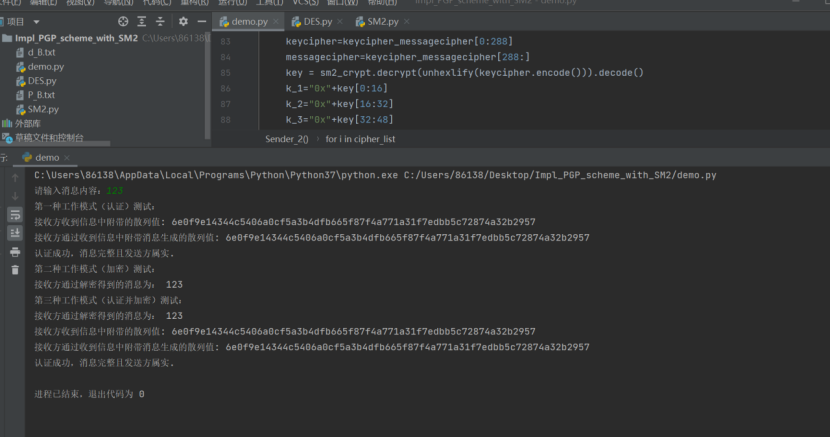Open project panel settings gear
Image resolution: width=830 pixels, height=437 pixels.
pos(183,22)
